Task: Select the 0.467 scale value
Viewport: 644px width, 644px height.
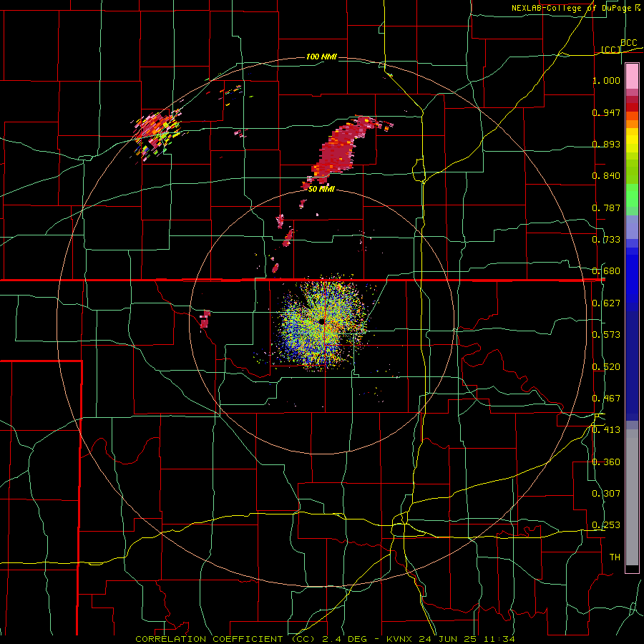Action: click(606, 399)
